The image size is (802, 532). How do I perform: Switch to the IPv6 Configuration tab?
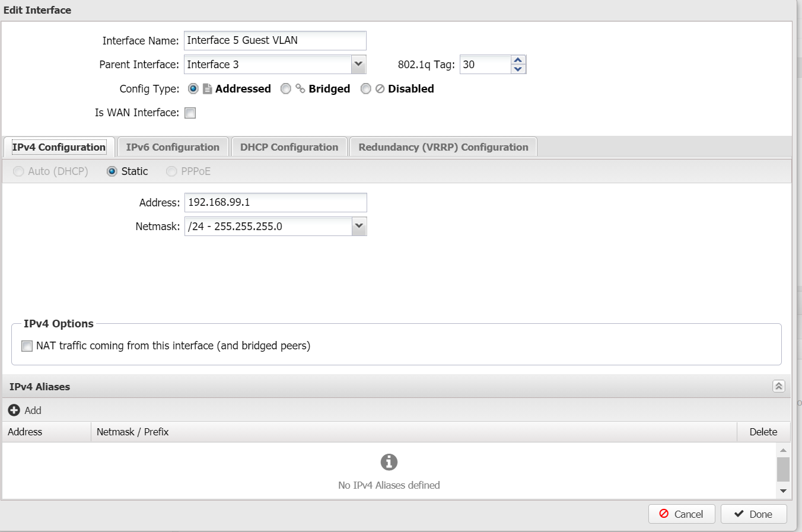(x=173, y=147)
